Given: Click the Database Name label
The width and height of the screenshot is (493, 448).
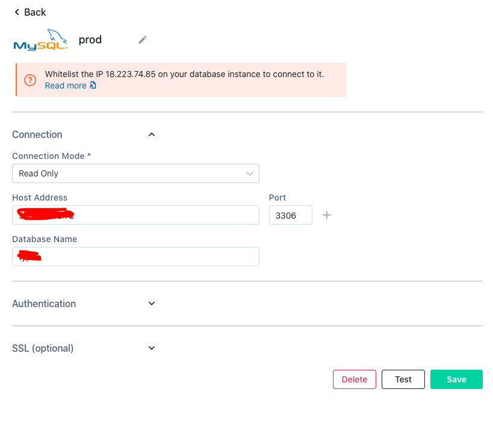Looking at the screenshot, I should coord(45,239).
